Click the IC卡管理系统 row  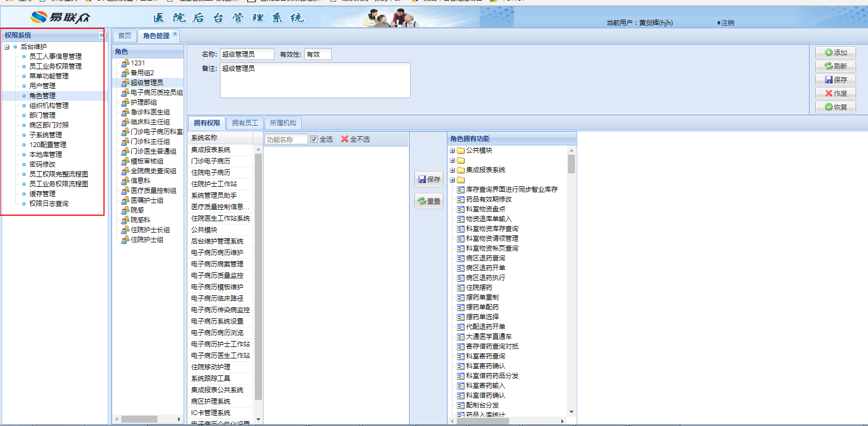pos(221,413)
